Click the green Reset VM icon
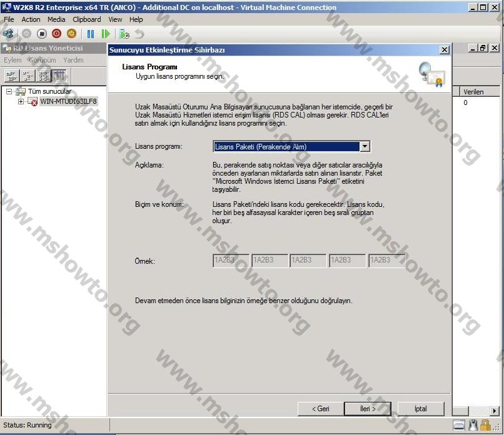Image resolution: width=504 pixels, height=435 pixels. pyautogui.click(x=106, y=34)
